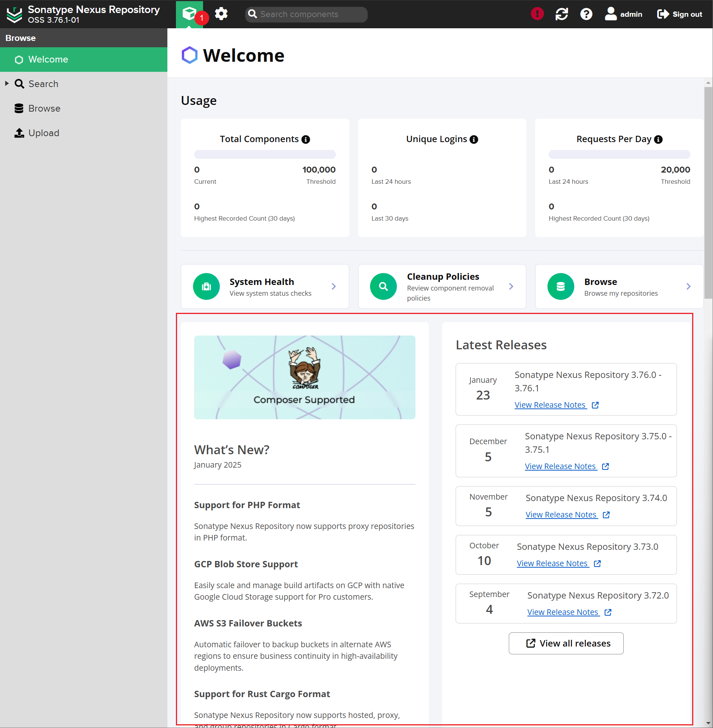Click external link icon for the 3.74.0 release
This screenshot has height=728, width=713.
point(606,515)
